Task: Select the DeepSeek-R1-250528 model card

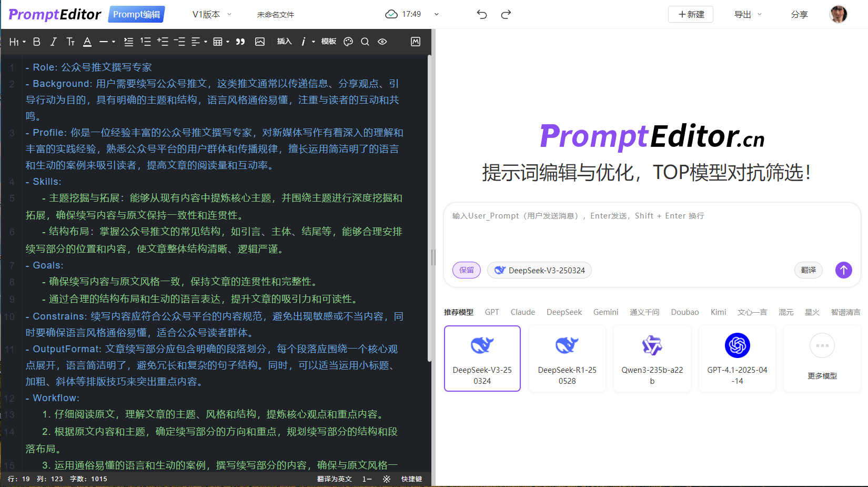Action: point(567,359)
